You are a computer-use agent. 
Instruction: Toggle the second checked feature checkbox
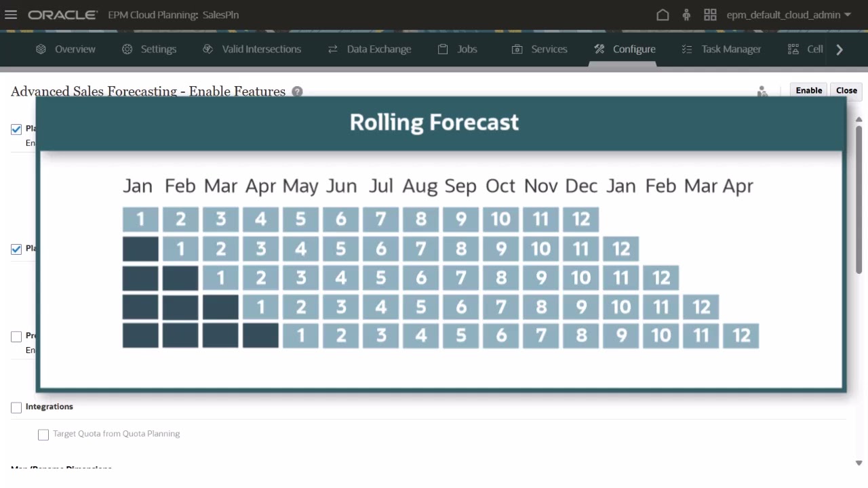pos(16,249)
